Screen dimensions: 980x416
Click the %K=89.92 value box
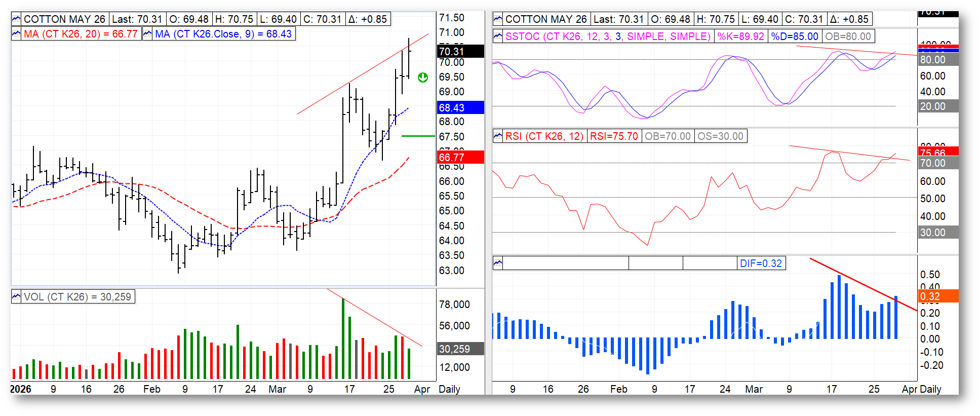coord(740,36)
